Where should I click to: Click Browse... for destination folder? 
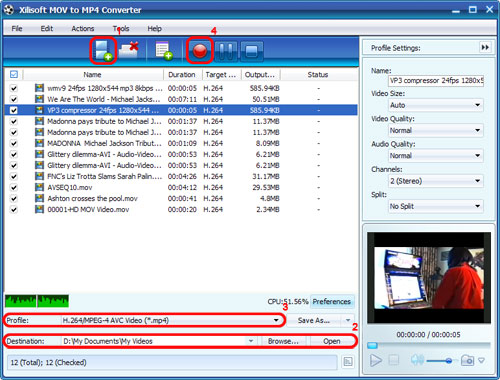click(x=283, y=341)
